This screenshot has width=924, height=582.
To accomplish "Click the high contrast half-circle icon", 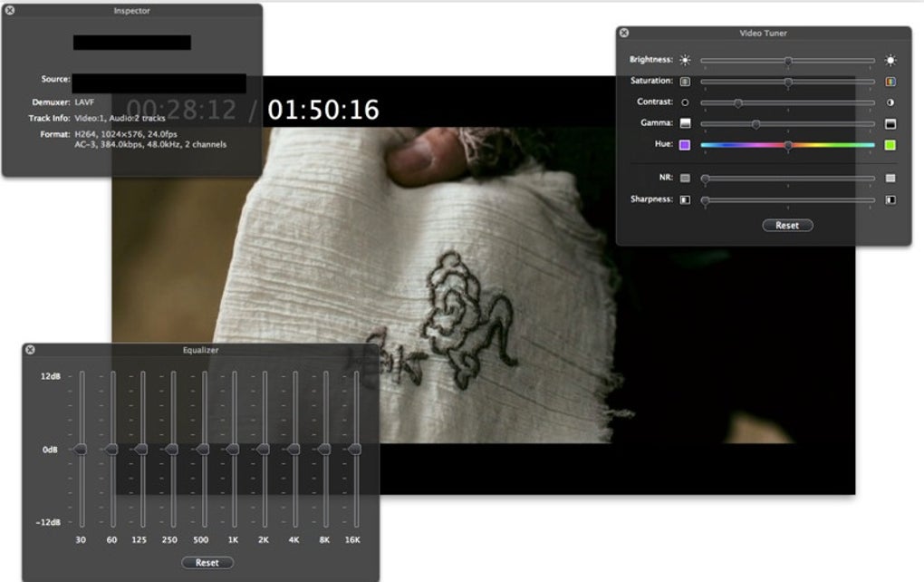I will point(890,102).
